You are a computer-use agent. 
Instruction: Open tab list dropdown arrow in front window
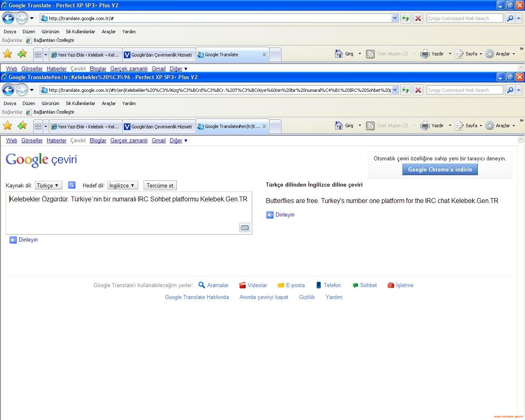pyautogui.click(x=46, y=126)
